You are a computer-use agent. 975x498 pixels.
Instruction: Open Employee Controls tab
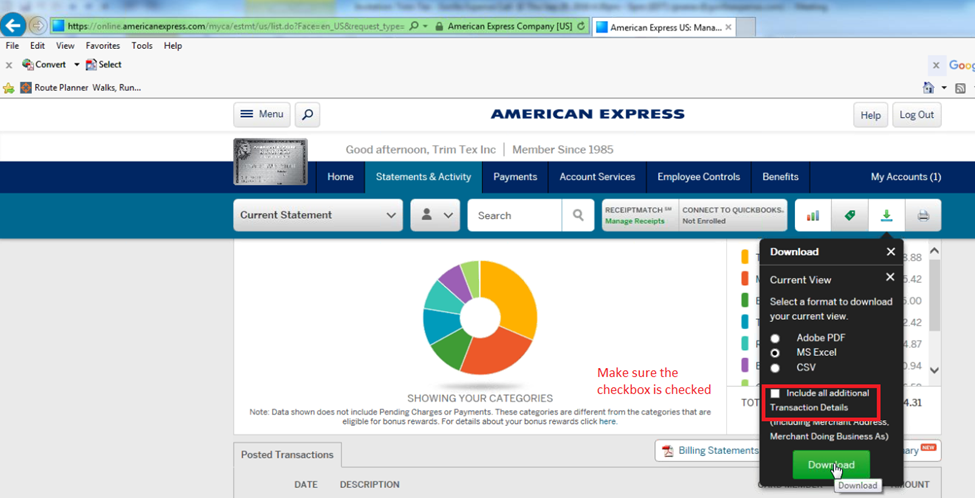pos(699,177)
